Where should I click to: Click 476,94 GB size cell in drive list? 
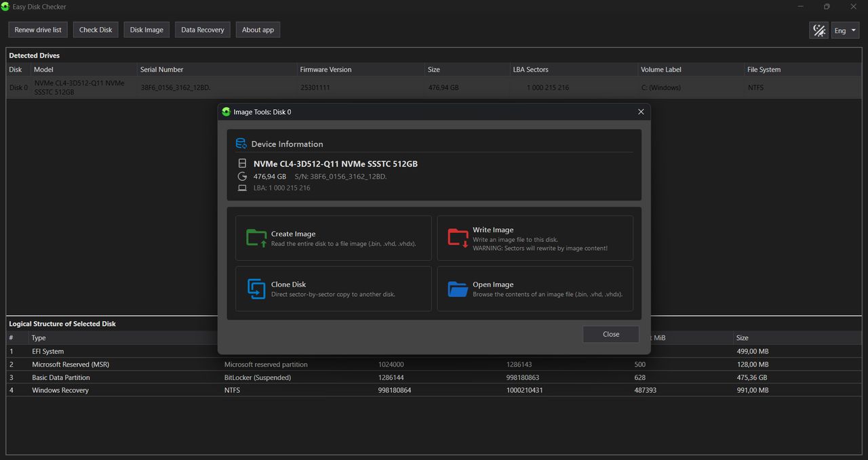pyautogui.click(x=443, y=87)
